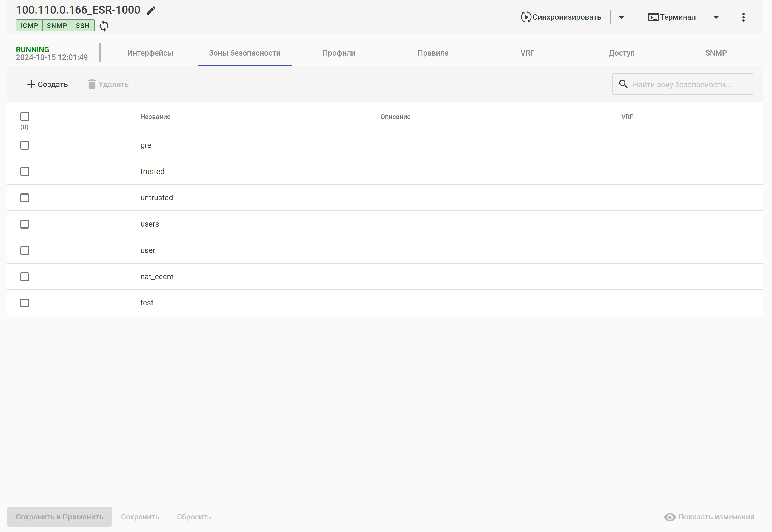Click the refresh status icon beside SSH badge
This screenshot has height=532, width=772.
104,26
